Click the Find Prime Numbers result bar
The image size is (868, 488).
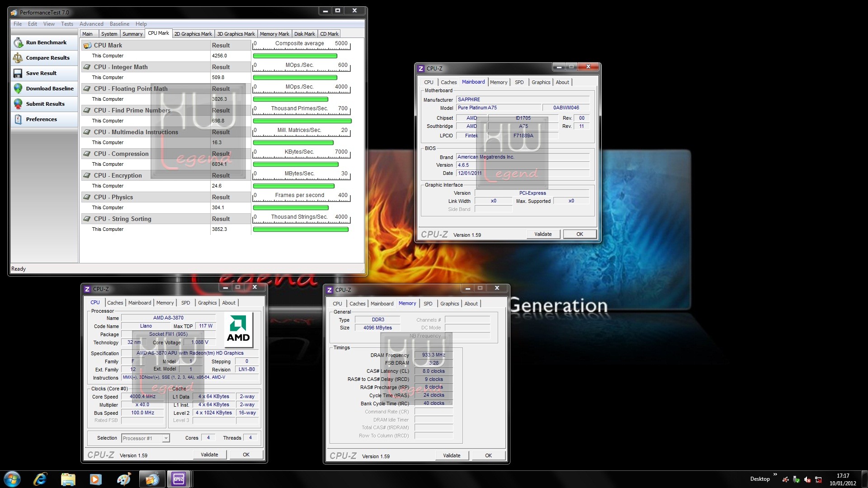pyautogui.click(x=302, y=121)
